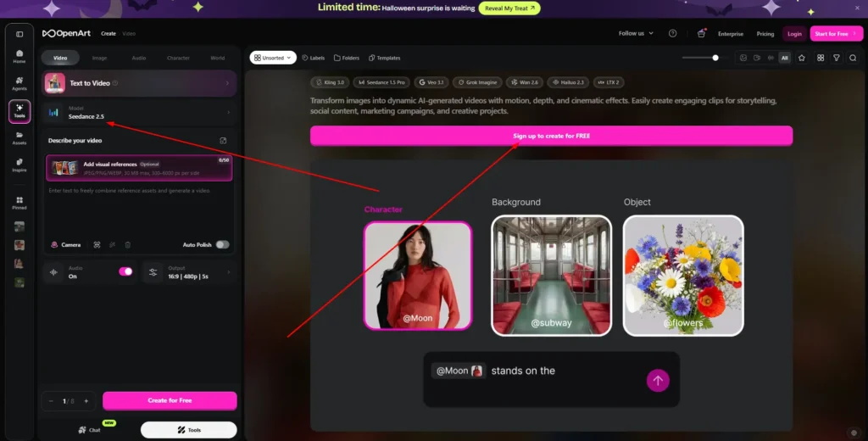Go to Home in sidebar
The image size is (868, 441).
click(19, 57)
